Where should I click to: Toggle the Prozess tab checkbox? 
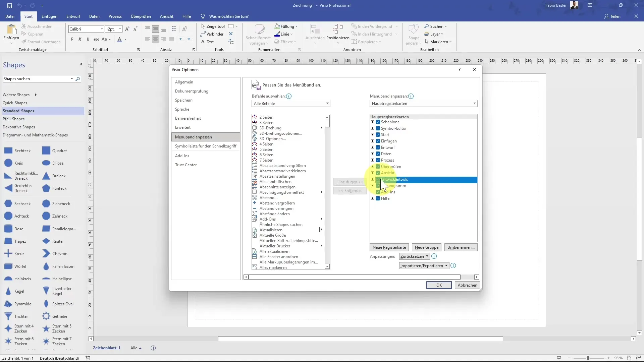[378, 160]
